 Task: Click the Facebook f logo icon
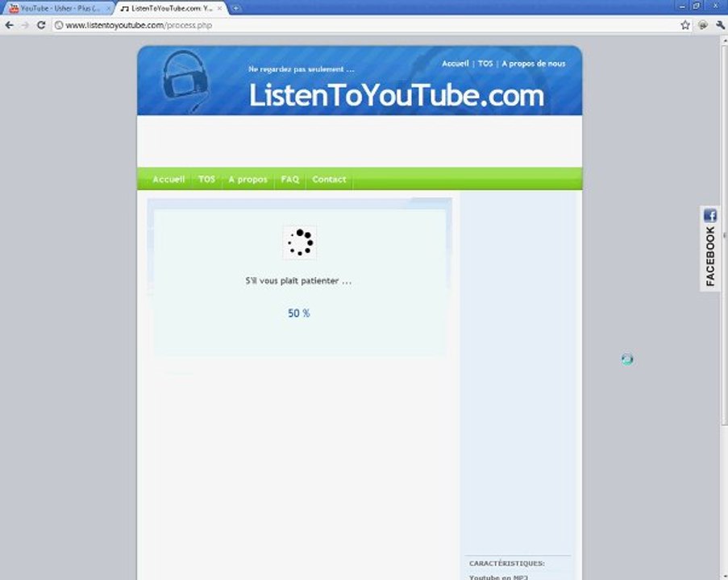point(710,215)
